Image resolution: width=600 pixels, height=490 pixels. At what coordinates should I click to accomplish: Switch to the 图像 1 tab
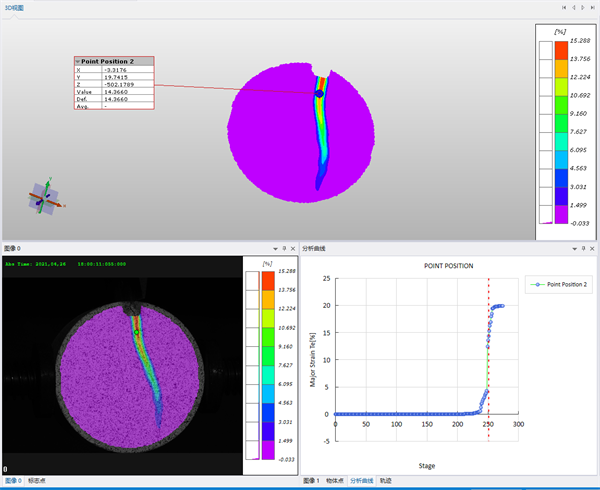(x=311, y=481)
